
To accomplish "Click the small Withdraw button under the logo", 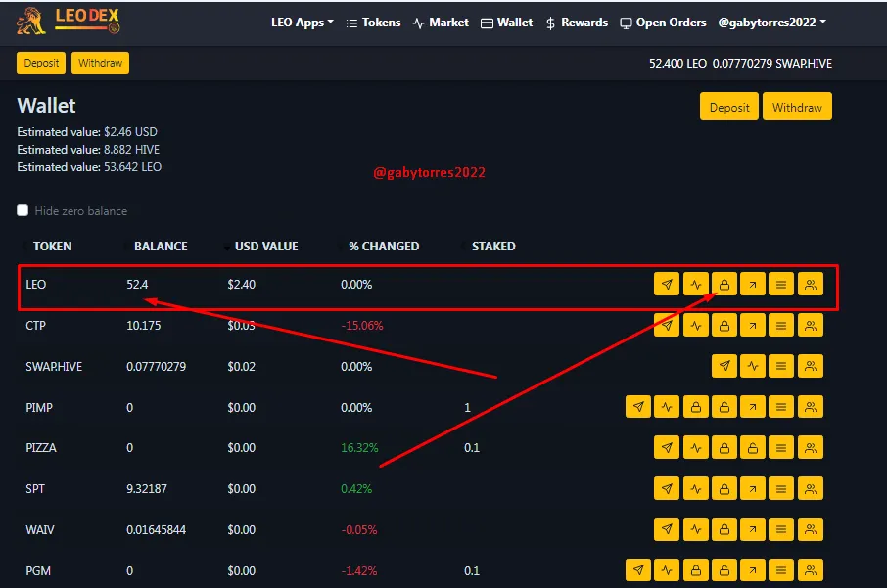I will (100, 63).
